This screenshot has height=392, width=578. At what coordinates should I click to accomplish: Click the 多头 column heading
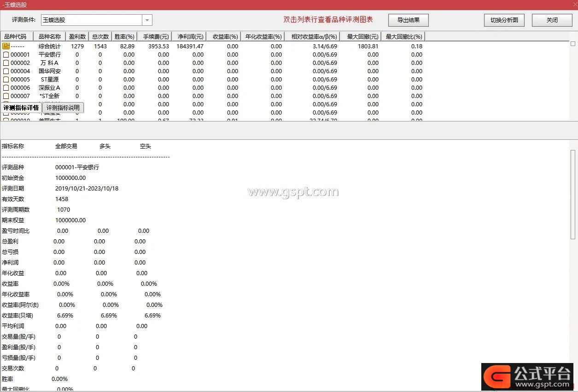click(105, 146)
